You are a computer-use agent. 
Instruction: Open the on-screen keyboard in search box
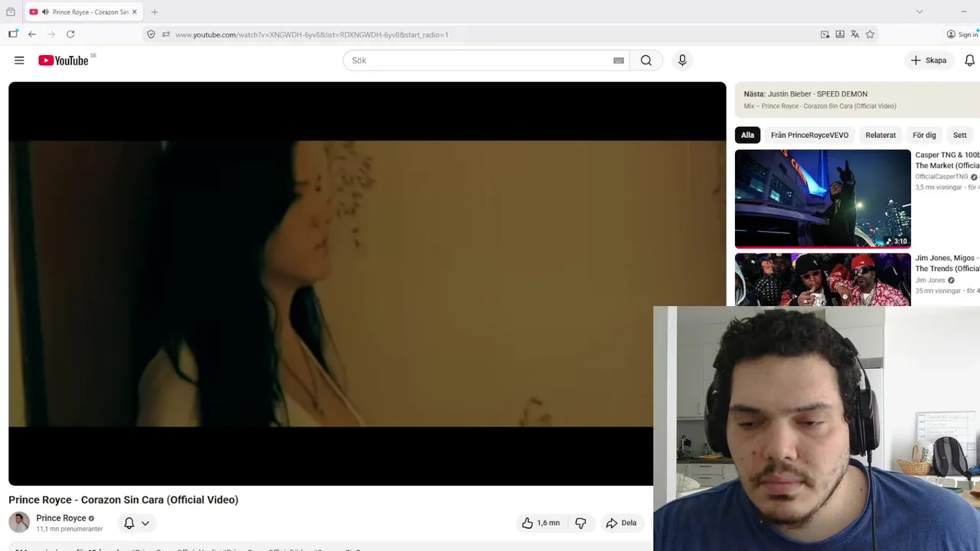(619, 60)
